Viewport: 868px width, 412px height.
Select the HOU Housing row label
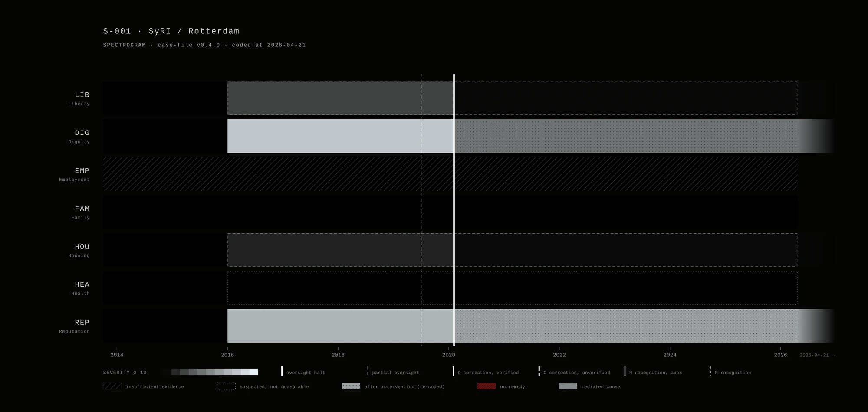click(79, 250)
